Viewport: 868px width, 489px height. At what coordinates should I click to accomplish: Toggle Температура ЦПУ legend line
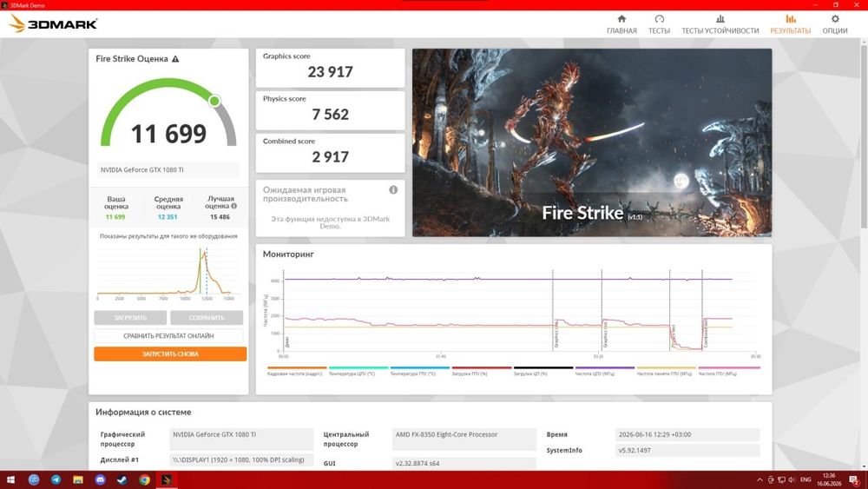(x=358, y=371)
